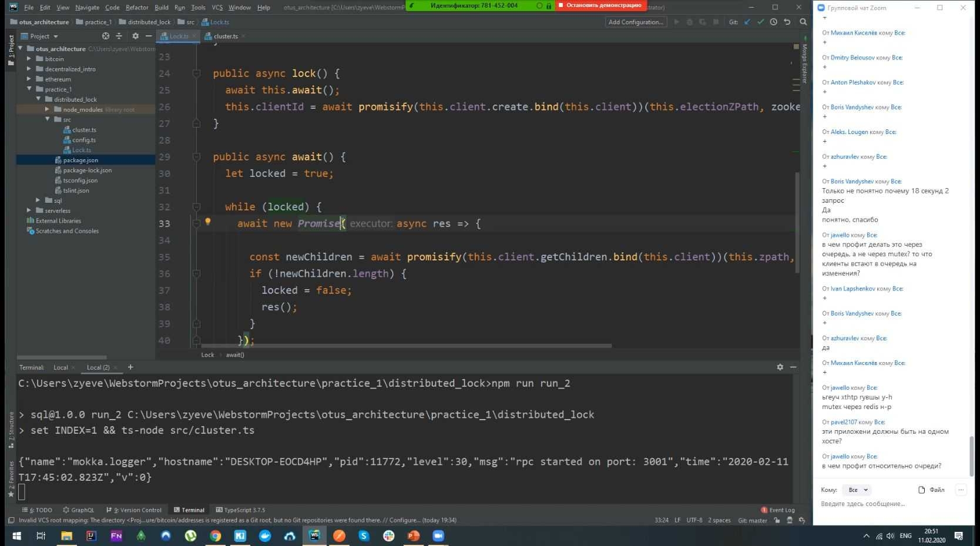This screenshot has height=546, width=980.
Task: Open Slack from the taskbar
Action: [x=389, y=535]
